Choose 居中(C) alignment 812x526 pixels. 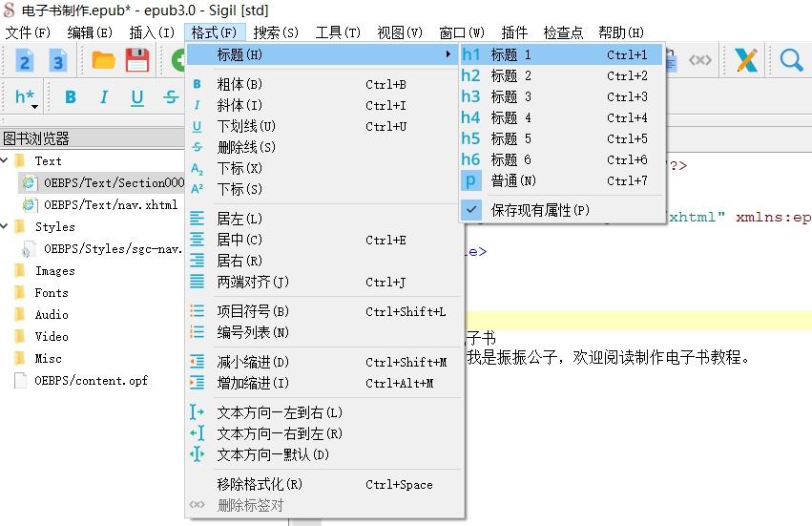(324, 240)
